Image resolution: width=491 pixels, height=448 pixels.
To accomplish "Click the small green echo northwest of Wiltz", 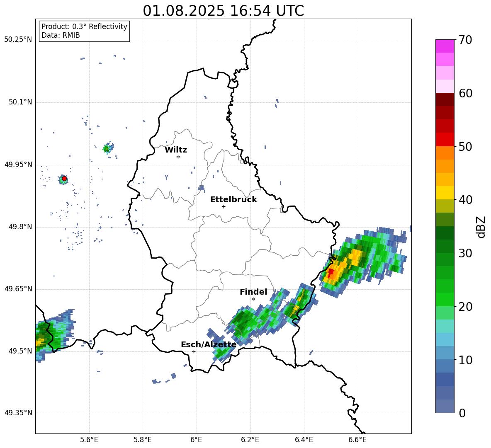I will pyautogui.click(x=108, y=148).
